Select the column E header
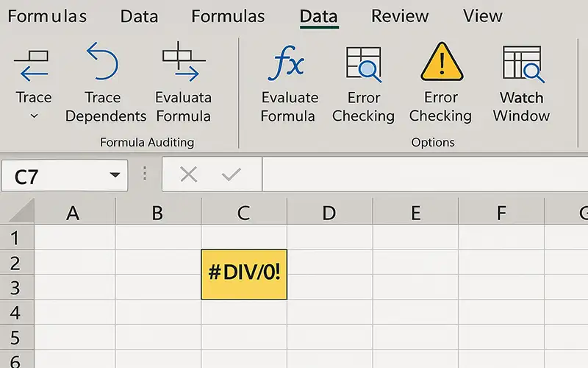Screen dimensions: 588x368 415,213
